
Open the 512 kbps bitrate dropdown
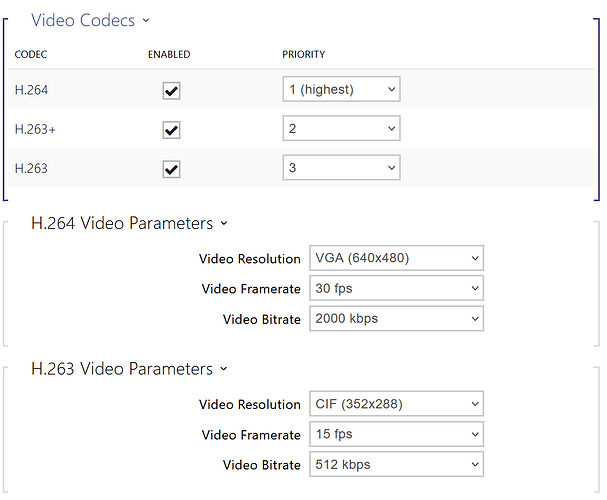(x=396, y=465)
